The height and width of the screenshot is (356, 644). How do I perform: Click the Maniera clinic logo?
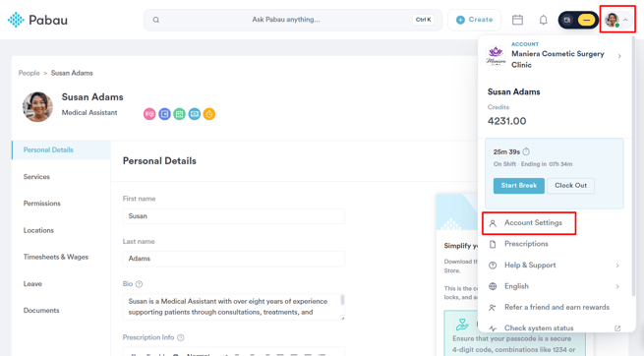(x=496, y=56)
